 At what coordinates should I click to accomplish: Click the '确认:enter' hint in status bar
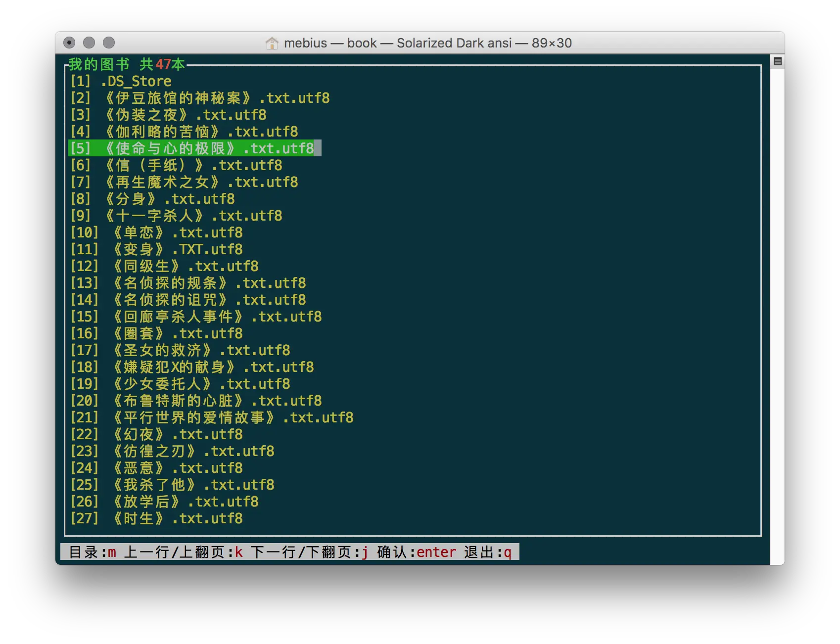pos(417,552)
